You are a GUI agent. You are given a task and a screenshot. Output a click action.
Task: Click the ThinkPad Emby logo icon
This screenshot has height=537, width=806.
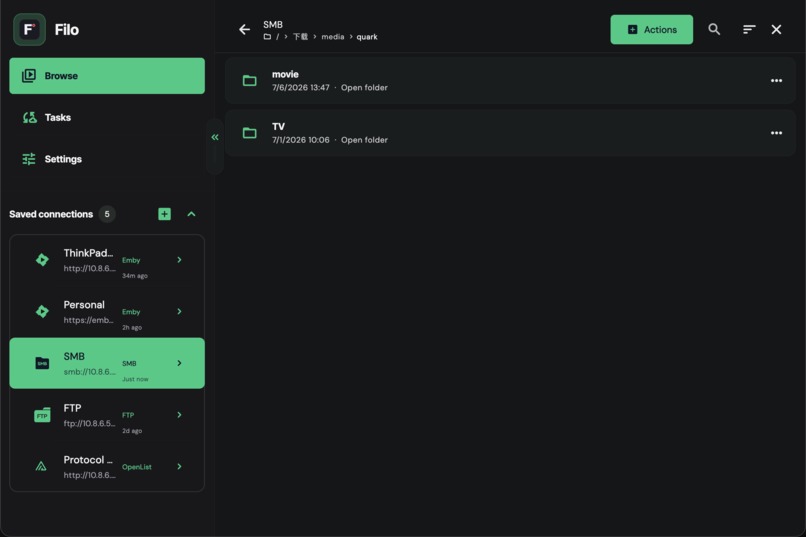point(42,260)
